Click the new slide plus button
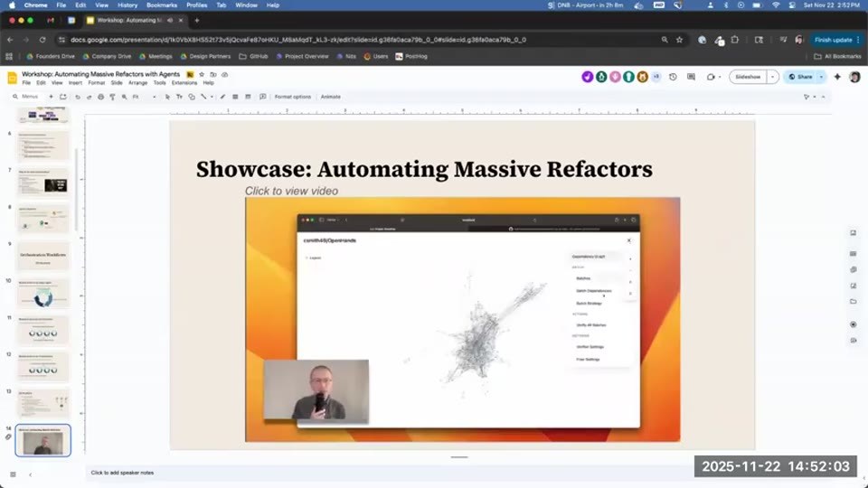868x488 pixels. 51,97
